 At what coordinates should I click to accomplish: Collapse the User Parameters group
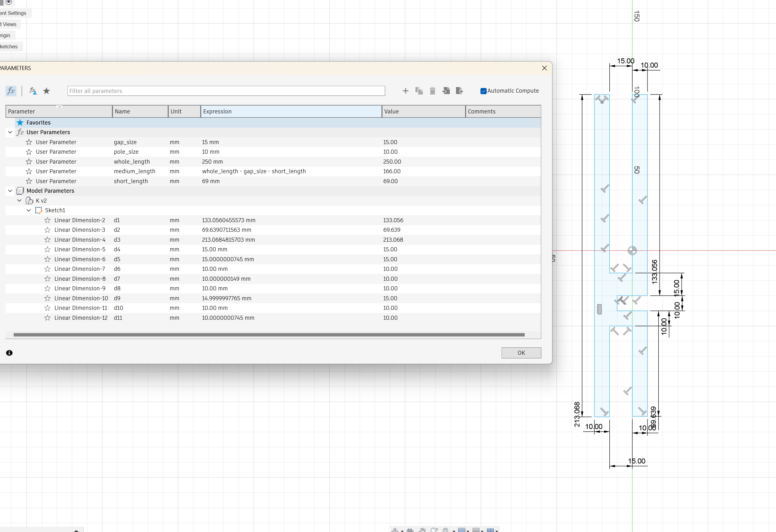tap(10, 132)
